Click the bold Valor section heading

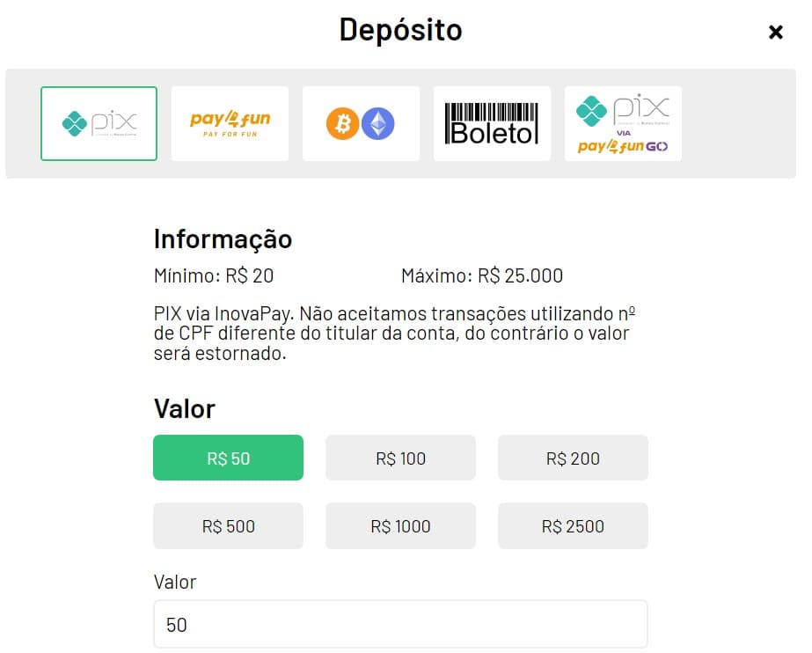(x=185, y=408)
